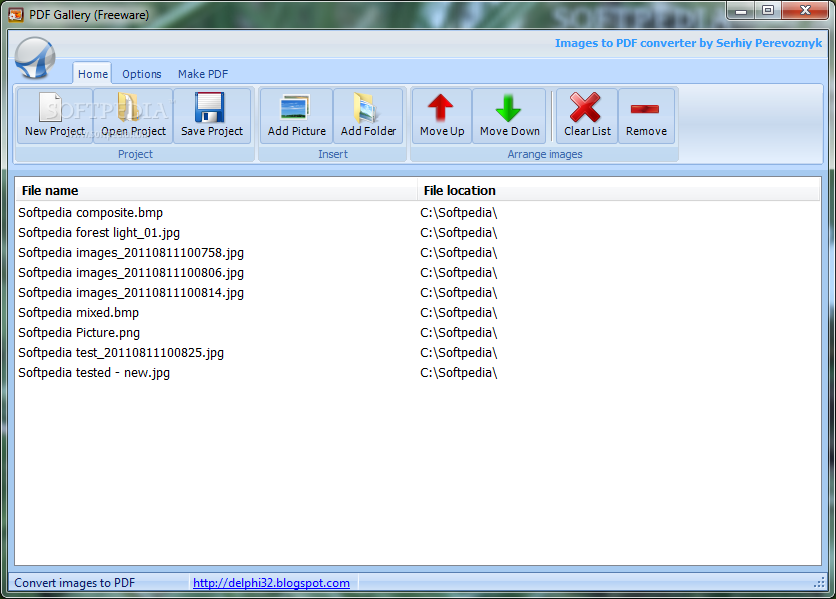This screenshot has height=599, width=836.
Task: Click the Convert images to PDF status text
Action: pos(75,583)
